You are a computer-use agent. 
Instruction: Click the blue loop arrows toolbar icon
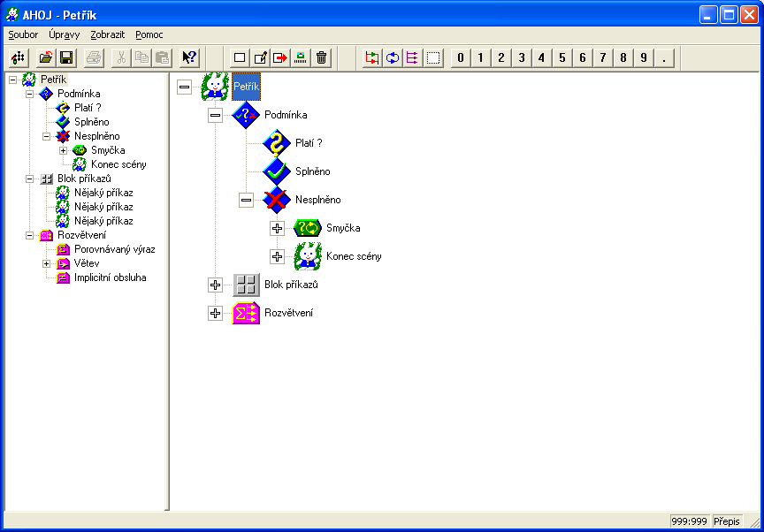[x=392, y=57]
